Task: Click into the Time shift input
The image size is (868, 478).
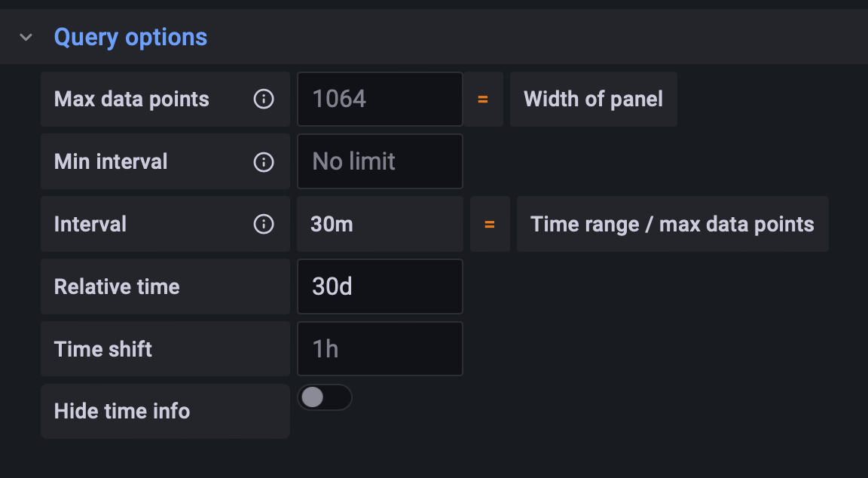Action: [x=380, y=349]
